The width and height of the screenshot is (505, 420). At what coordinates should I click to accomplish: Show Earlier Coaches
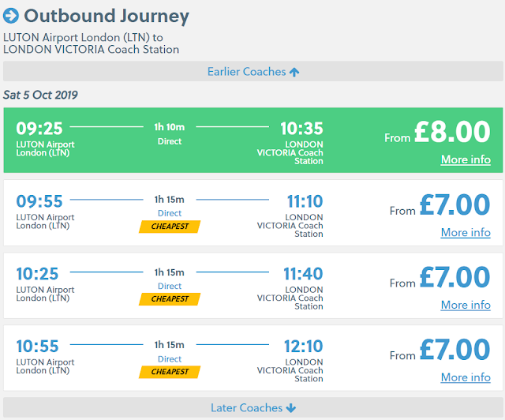(246, 72)
